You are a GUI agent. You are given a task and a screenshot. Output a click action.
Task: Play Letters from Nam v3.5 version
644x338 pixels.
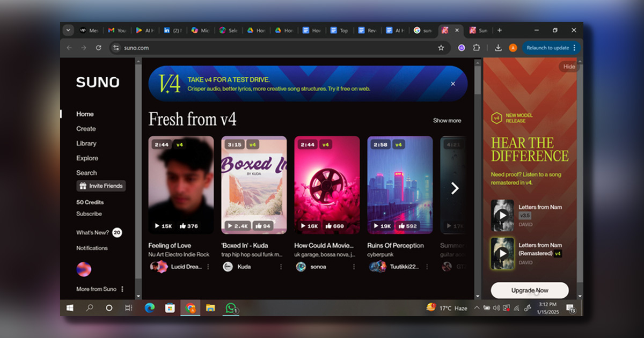[x=502, y=216]
